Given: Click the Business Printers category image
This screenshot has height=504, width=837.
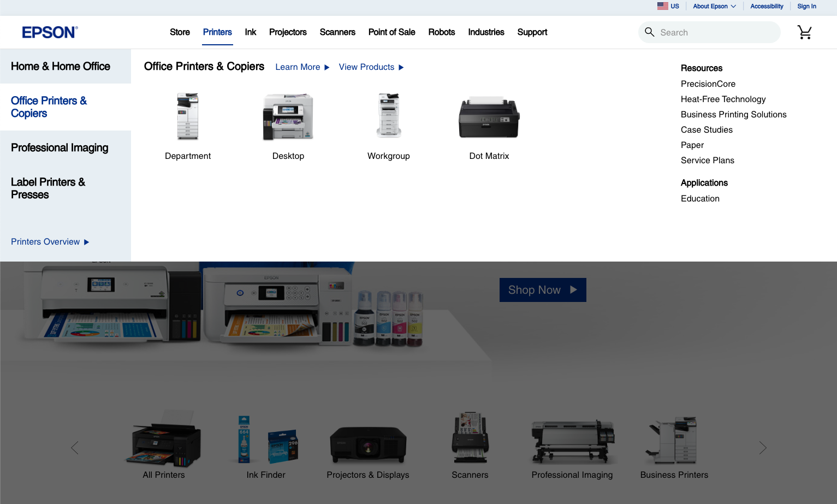Looking at the screenshot, I should (x=673, y=441).
